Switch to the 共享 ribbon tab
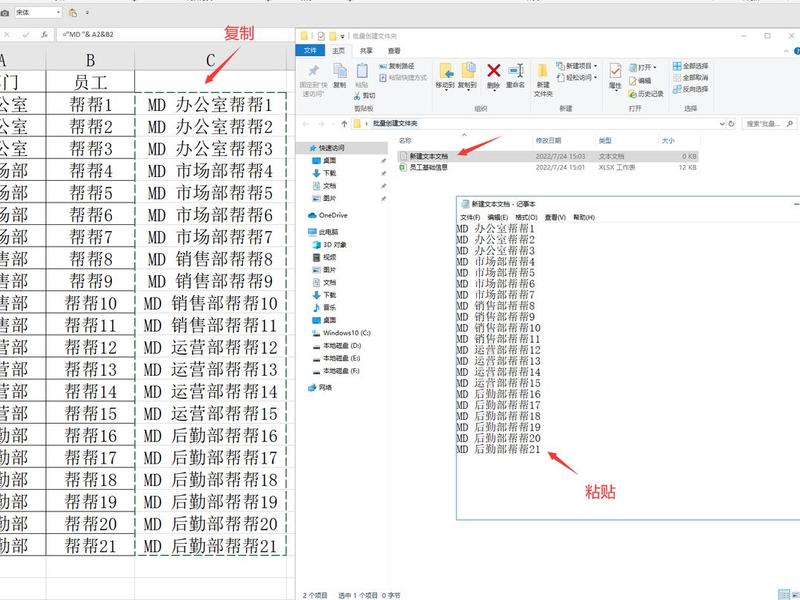This screenshot has height=600, width=800. (366, 51)
